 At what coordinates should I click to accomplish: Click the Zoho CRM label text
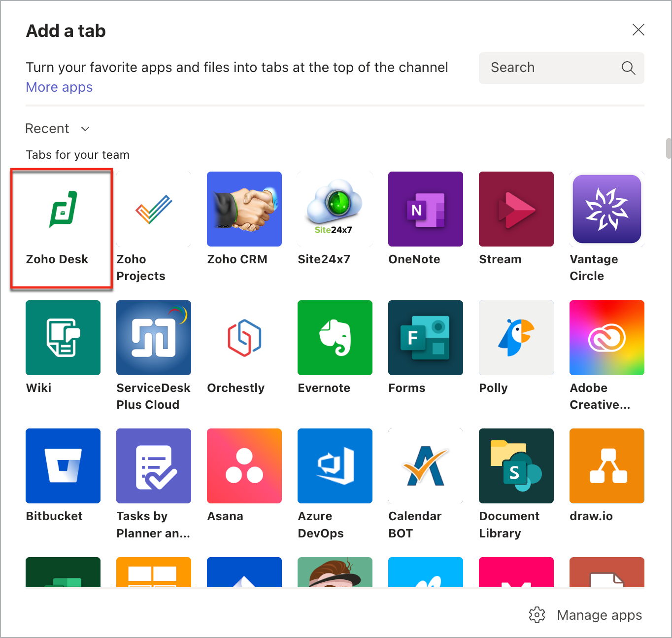click(237, 259)
